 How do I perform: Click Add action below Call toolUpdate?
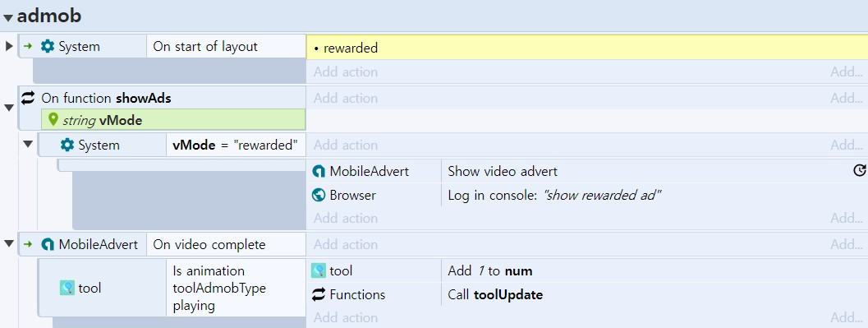[346, 317]
